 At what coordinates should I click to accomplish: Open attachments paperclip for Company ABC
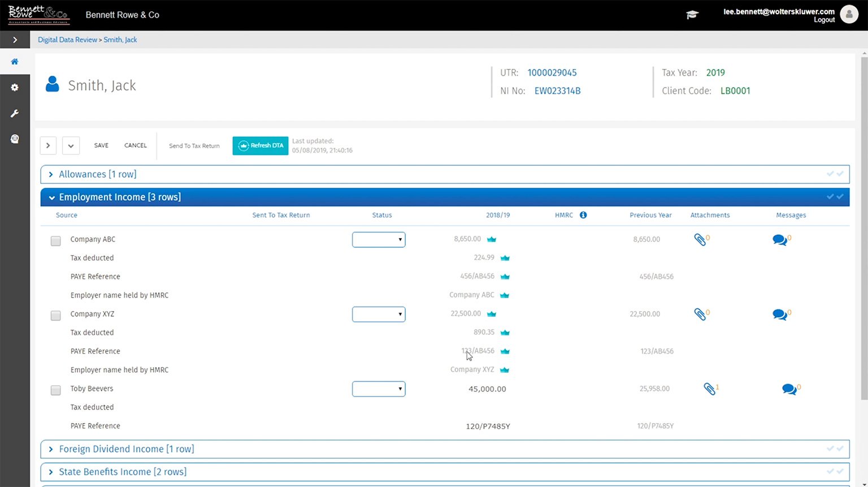tap(700, 239)
